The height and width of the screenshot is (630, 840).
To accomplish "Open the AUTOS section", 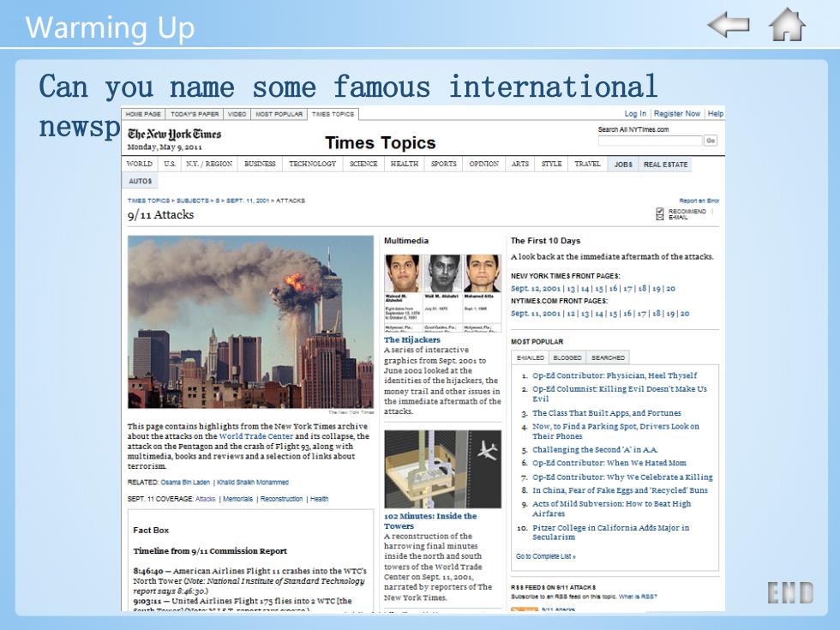I will 141,181.
